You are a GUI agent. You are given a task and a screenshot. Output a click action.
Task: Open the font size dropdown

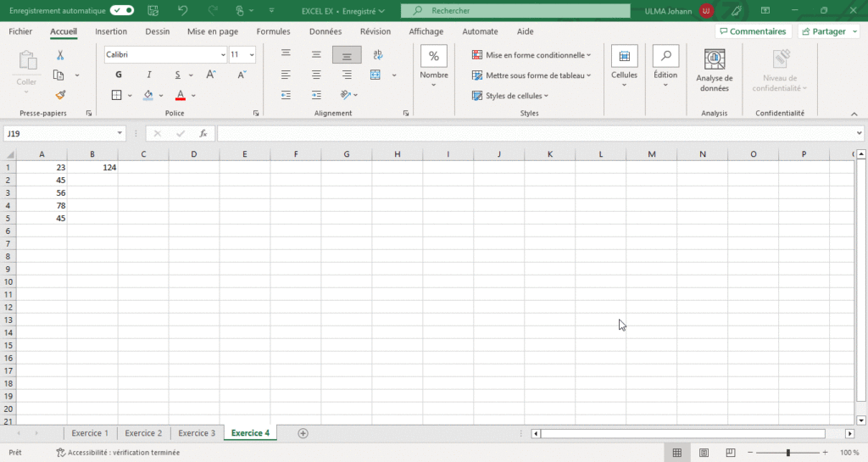pyautogui.click(x=252, y=55)
